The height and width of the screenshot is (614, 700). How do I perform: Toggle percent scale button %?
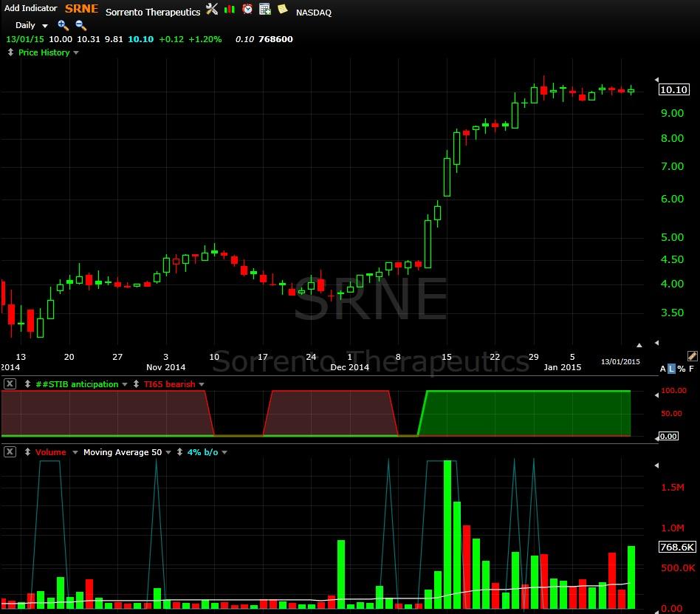tap(682, 369)
